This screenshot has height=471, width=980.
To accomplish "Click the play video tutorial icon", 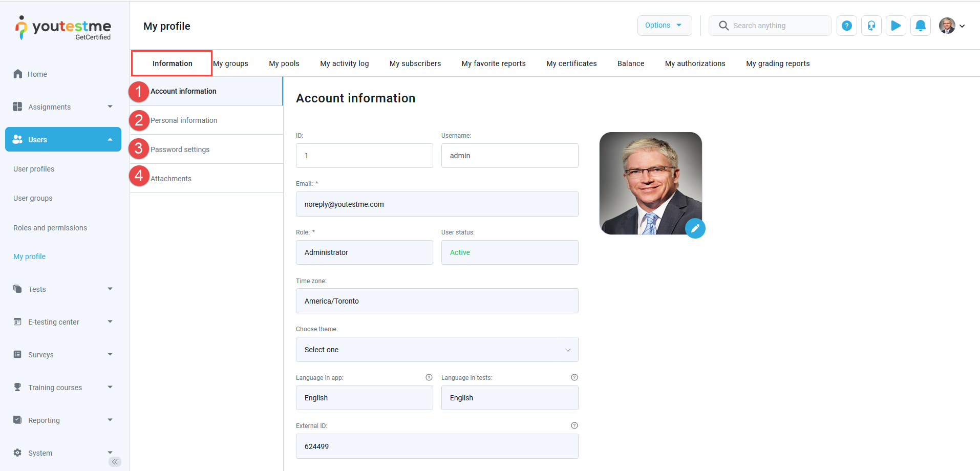I will pos(896,26).
